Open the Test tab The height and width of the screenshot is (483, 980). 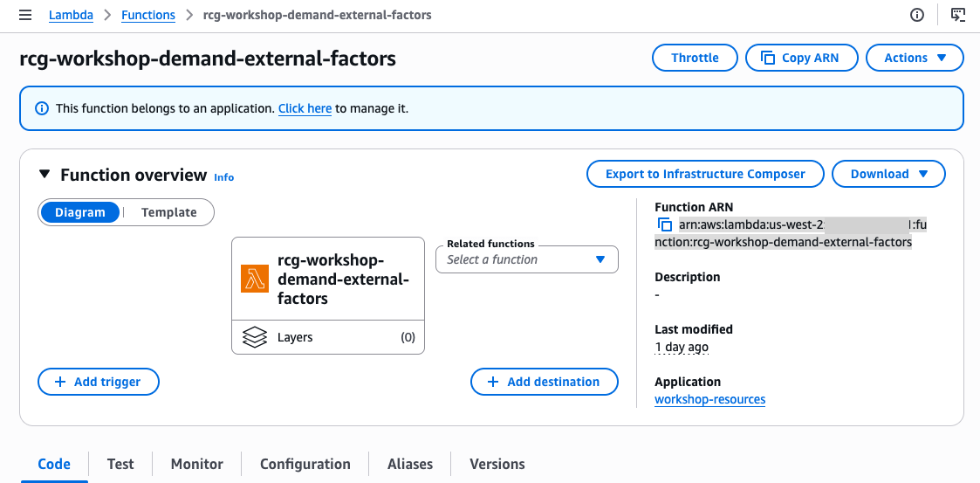pos(120,465)
